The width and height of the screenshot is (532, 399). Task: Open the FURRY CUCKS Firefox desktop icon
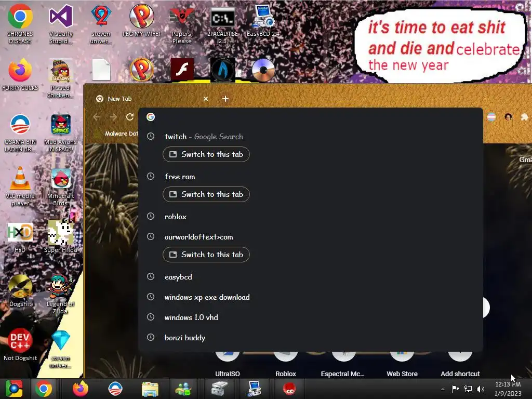coord(20,75)
